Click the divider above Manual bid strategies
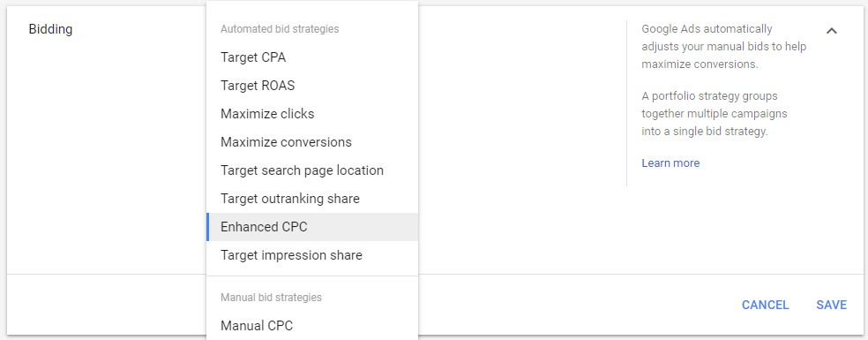Image resolution: width=868 pixels, height=340 pixels. 312,276
